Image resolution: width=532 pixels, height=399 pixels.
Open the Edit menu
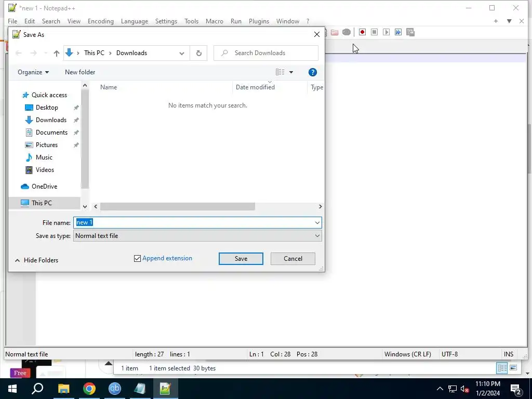30,21
